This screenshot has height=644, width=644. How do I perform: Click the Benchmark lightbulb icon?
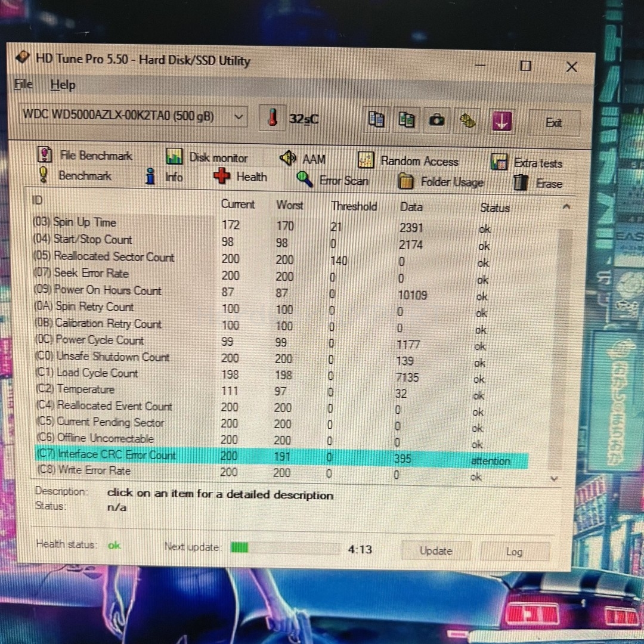click(43, 175)
